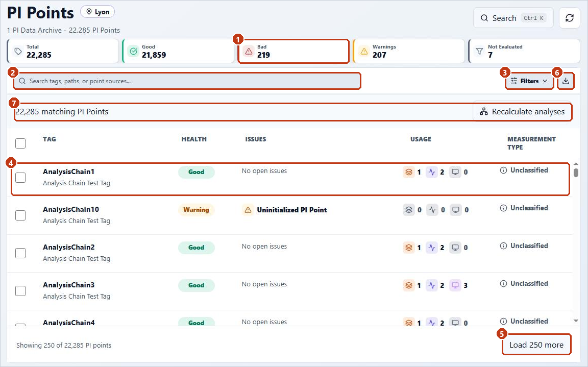Click the export download icon

coord(566,81)
